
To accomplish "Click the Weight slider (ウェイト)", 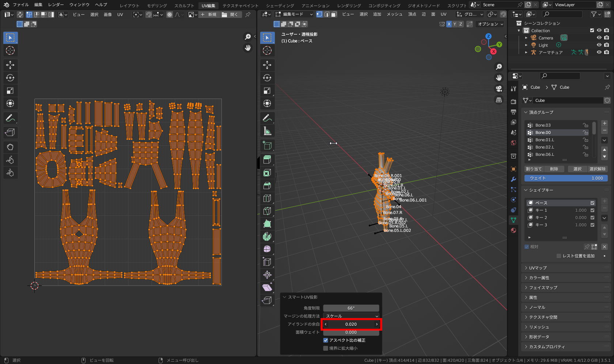I will [566, 178].
